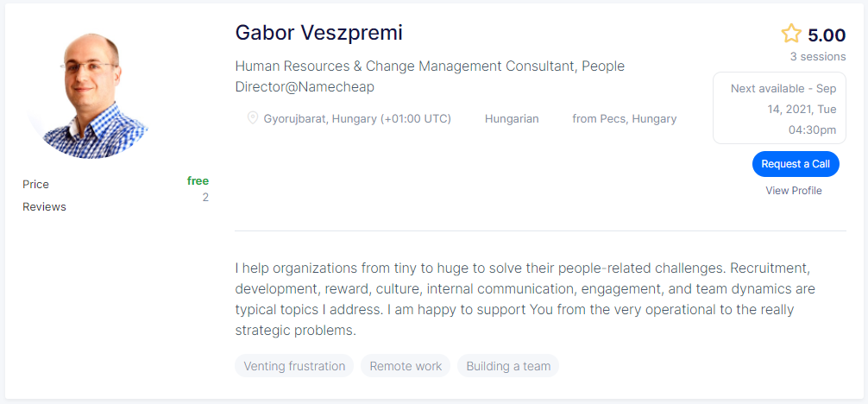Image resolution: width=868 pixels, height=404 pixels.
Task: Click the from Pecs, Hungary text
Action: click(625, 118)
